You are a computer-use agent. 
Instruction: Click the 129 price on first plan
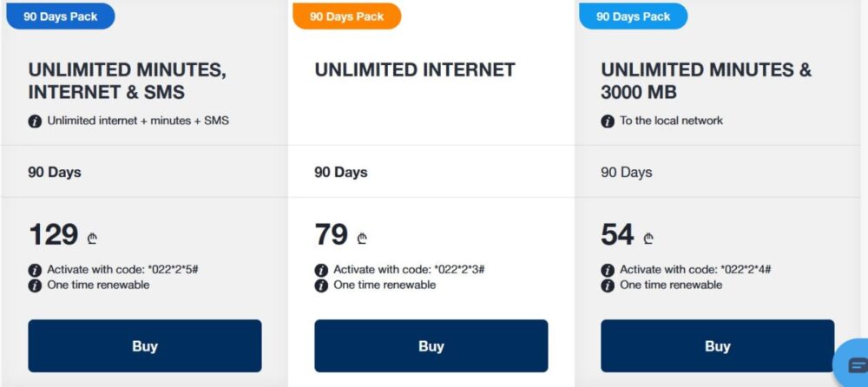coord(53,234)
